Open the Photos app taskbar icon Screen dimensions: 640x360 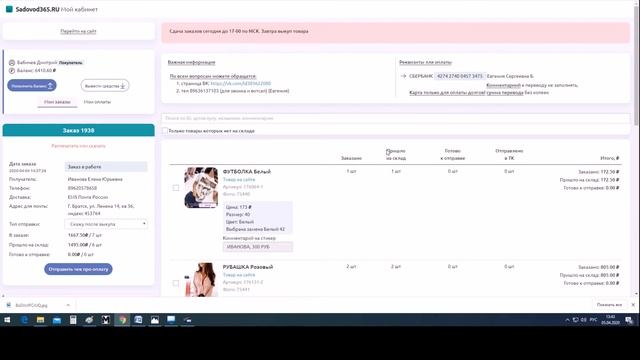click(x=155, y=320)
